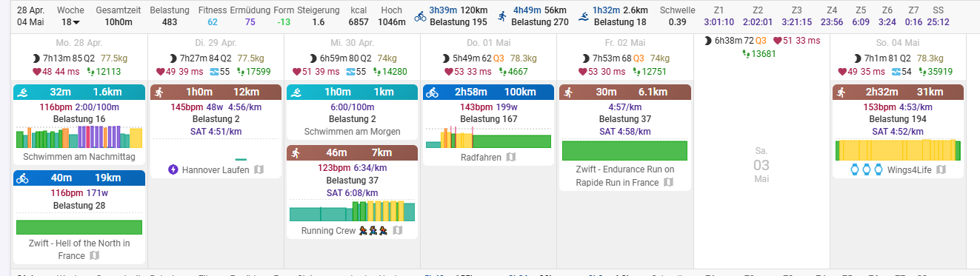Click the running icon in weekly summary header
Viewport: 980px width, 276px height.
(x=502, y=16)
